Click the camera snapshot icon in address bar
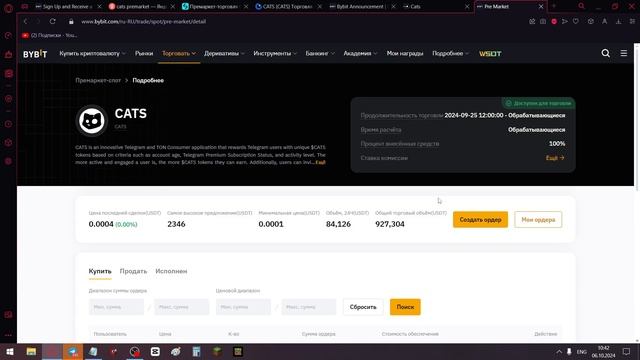Viewport: 640px width, 360px height. coord(543,21)
